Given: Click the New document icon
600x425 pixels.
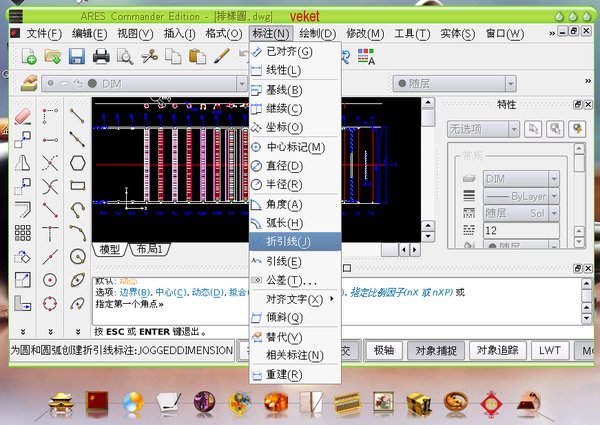Looking at the screenshot, I should click(x=29, y=56).
